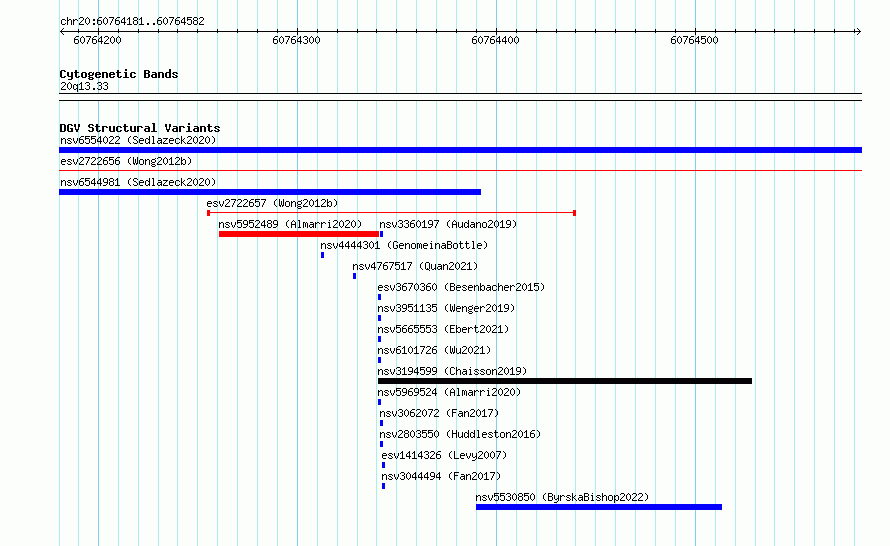Click nsv5530850 (ByrskaBishop2022) label
Screen dimensions: 890x546
562,497
